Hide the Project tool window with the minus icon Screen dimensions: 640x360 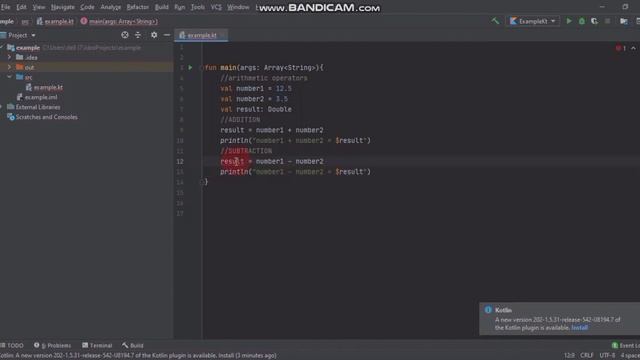167,35
